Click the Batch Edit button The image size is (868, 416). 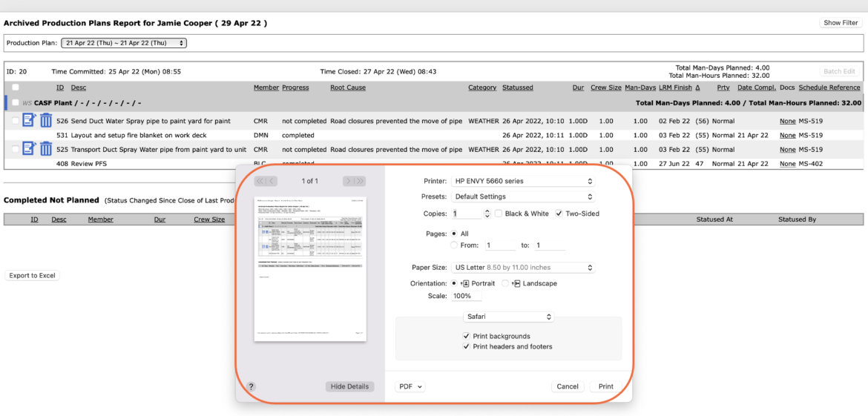841,72
